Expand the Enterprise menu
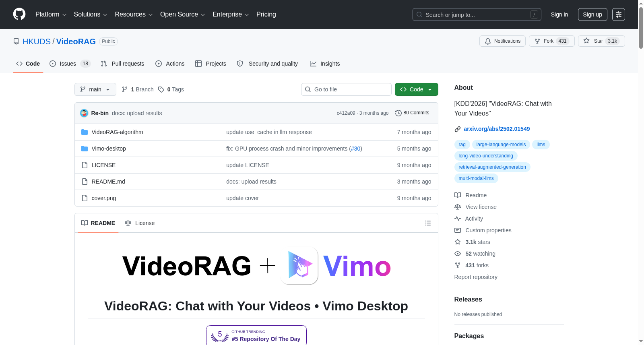 coord(231,14)
